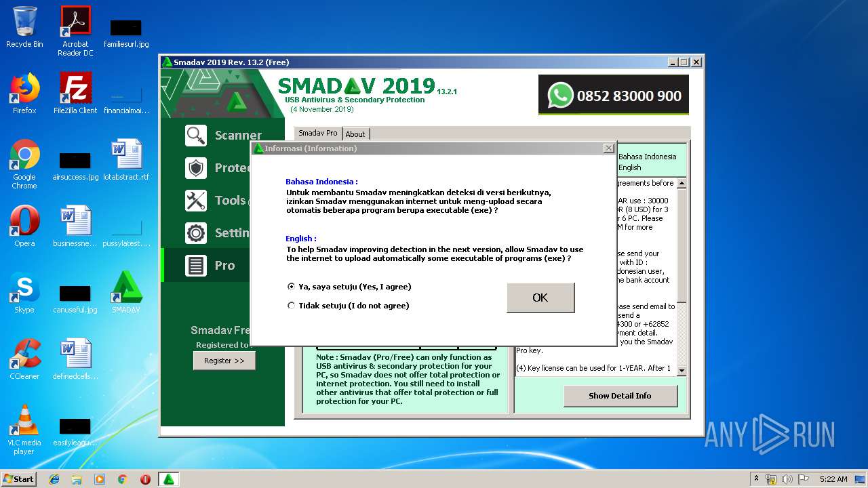Open the Recycle Bin desktop icon
868x488 pixels.
pos(24,27)
